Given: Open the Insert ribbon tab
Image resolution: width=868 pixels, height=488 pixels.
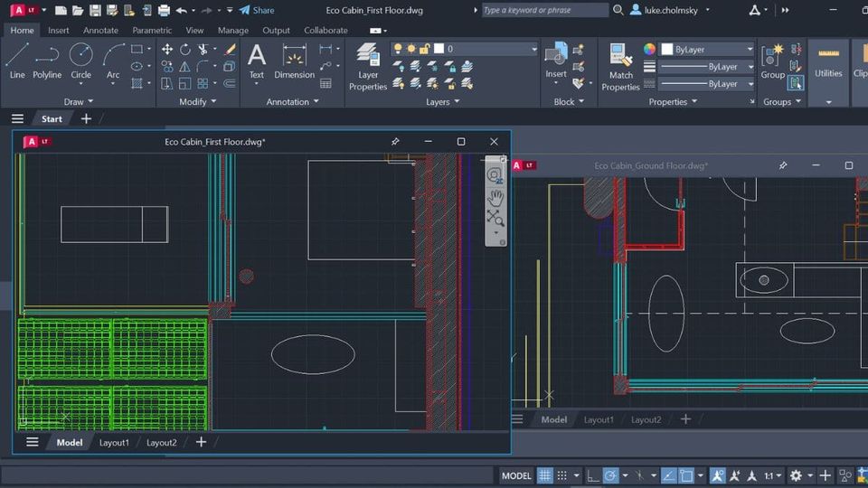Looking at the screenshot, I should pos(58,31).
